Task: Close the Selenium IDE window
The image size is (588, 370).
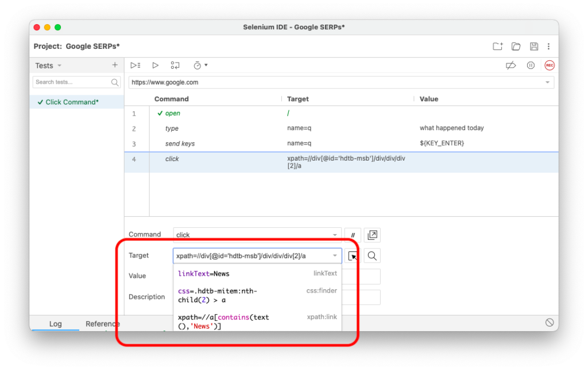Action: click(x=37, y=27)
